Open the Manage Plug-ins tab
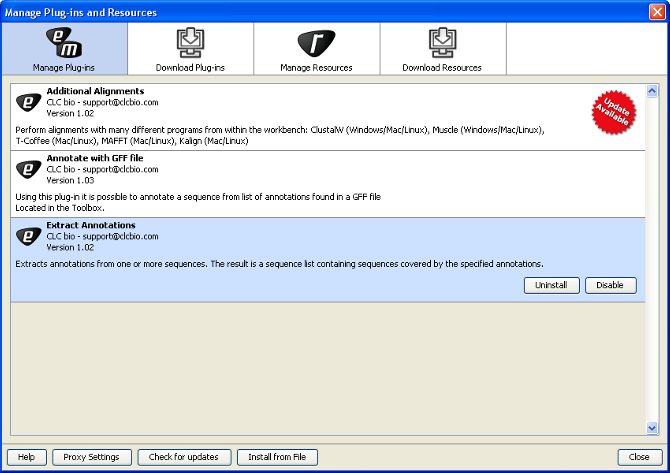Image resolution: width=670 pixels, height=473 pixels. pos(65,49)
